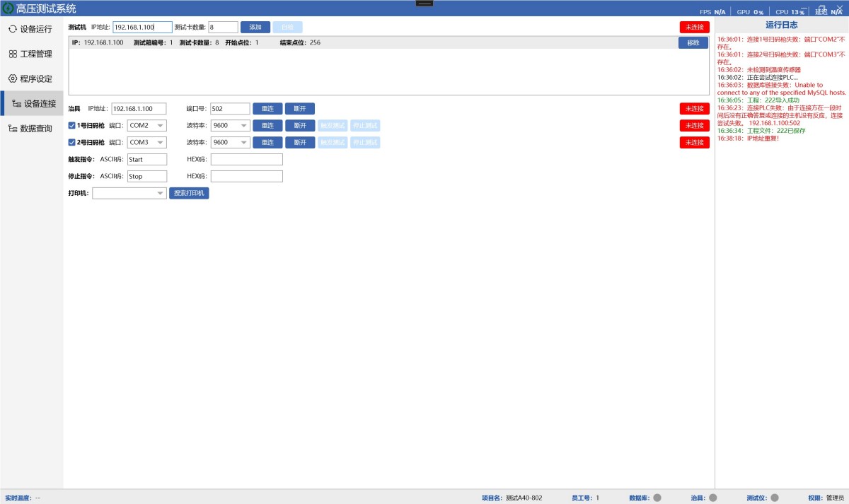Switch to the 数据查询 page
The width and height of the screenshot is (849, 504).
tap(36, 129)
